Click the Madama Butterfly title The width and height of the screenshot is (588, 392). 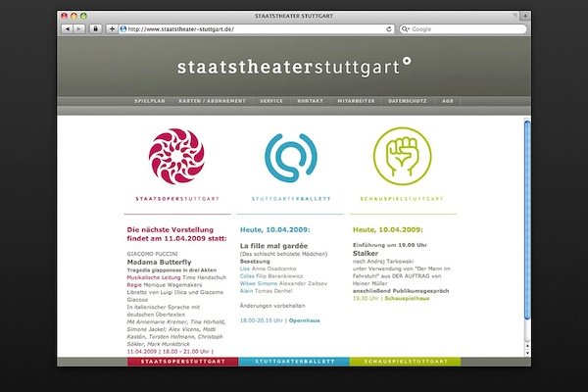coord(159,262)
